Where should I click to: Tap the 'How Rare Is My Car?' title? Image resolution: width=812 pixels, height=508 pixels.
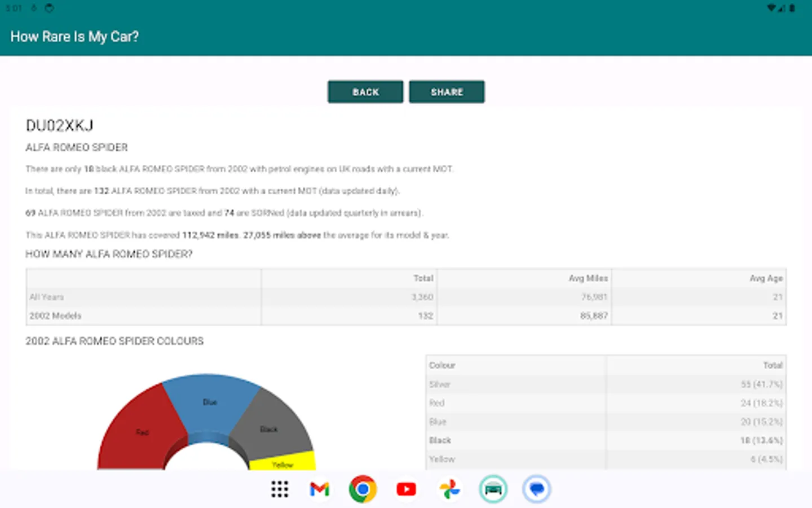(74, 37)
